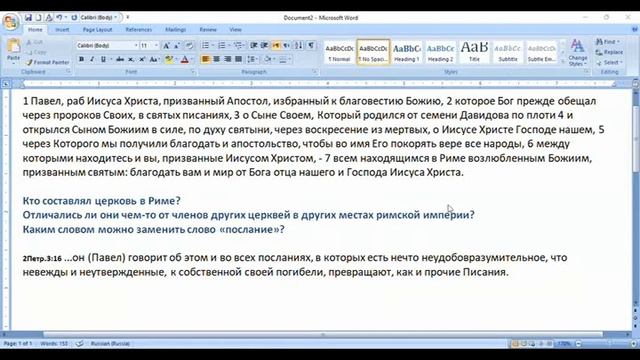
Task: Switch to the Mailings tab
Action: click(x=176, y=30)
